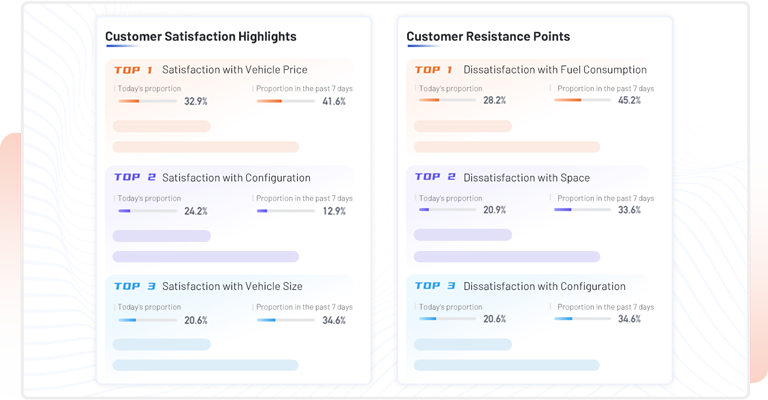Open the Dissatisfaction with Fuel Consumption item
This screenshot has height=400, width=768.
pyautogui.click(x=555, y=70)
